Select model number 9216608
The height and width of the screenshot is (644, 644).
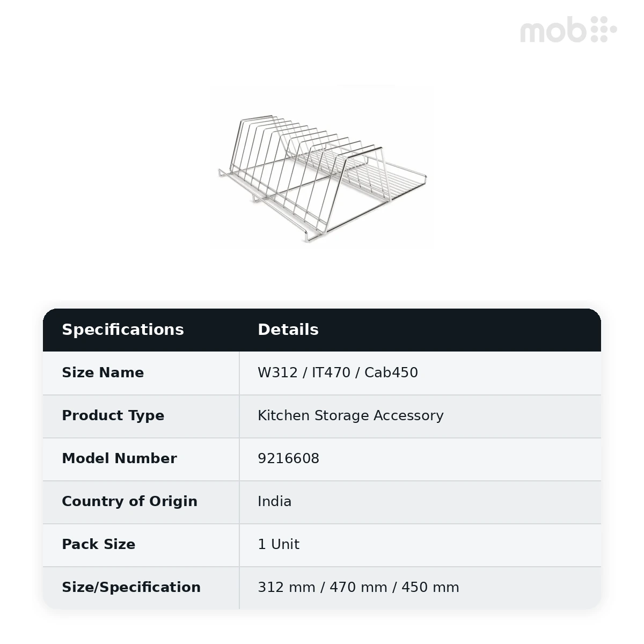tap(288, 458)
